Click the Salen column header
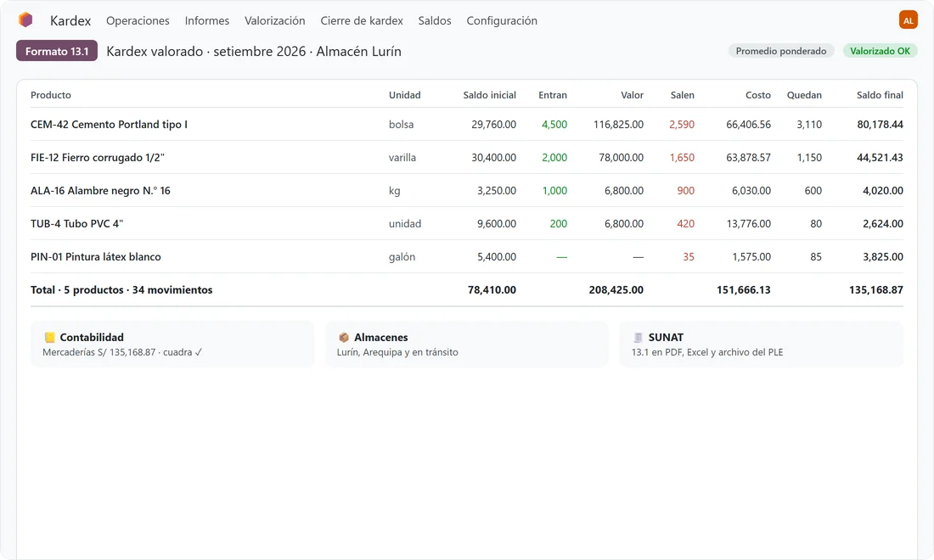This screenshot has width=934, height=560. 683,95
